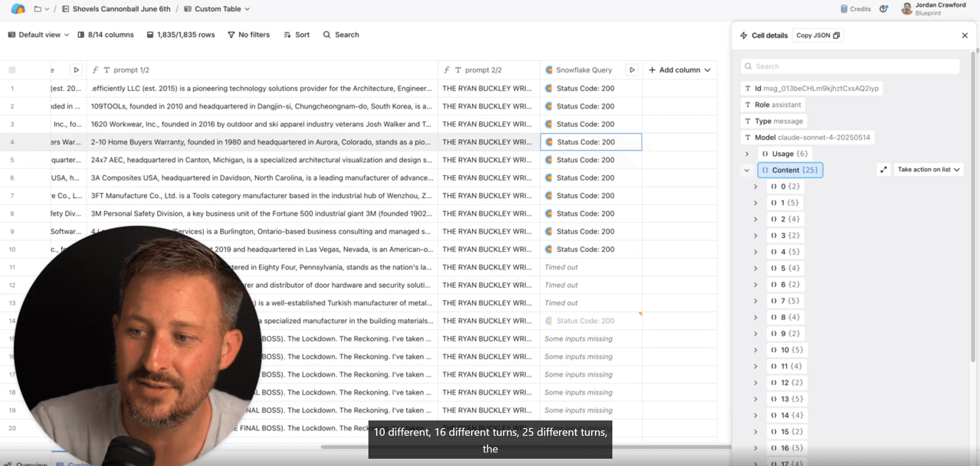This screenshot has width=980, height=466.
Task: Click the sort arrows icon
Action: (287, 35)
